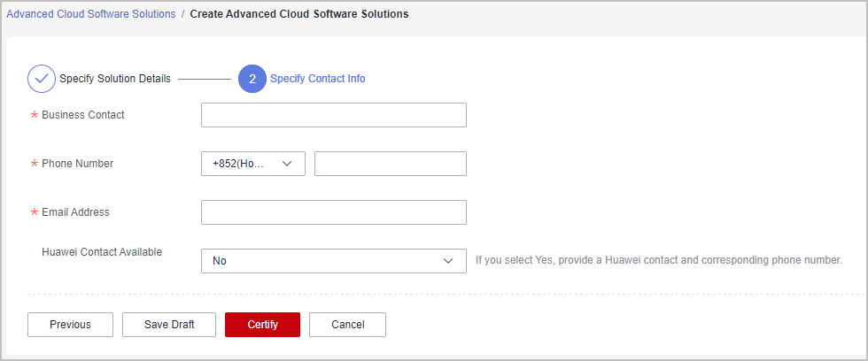
Task: Click the chevron in the No dropdown
Action: pos(448,261)
